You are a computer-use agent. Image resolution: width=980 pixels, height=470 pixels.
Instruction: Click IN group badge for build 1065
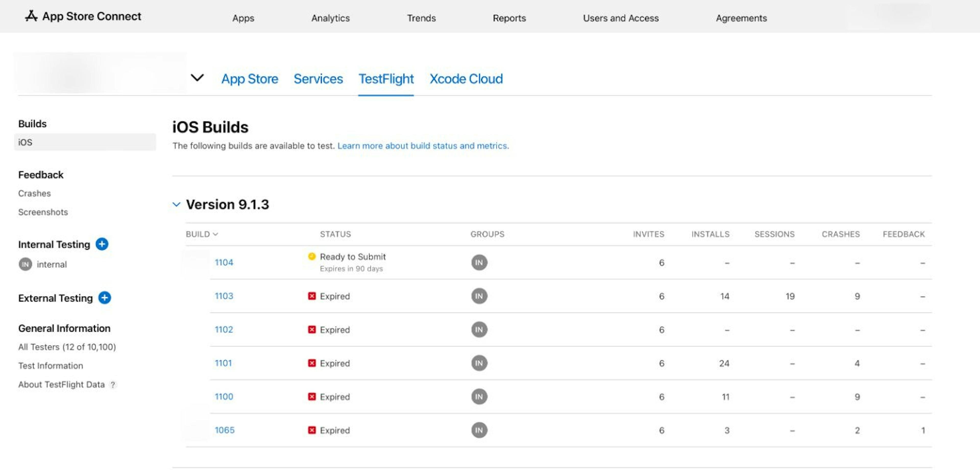tap(479, 430)
